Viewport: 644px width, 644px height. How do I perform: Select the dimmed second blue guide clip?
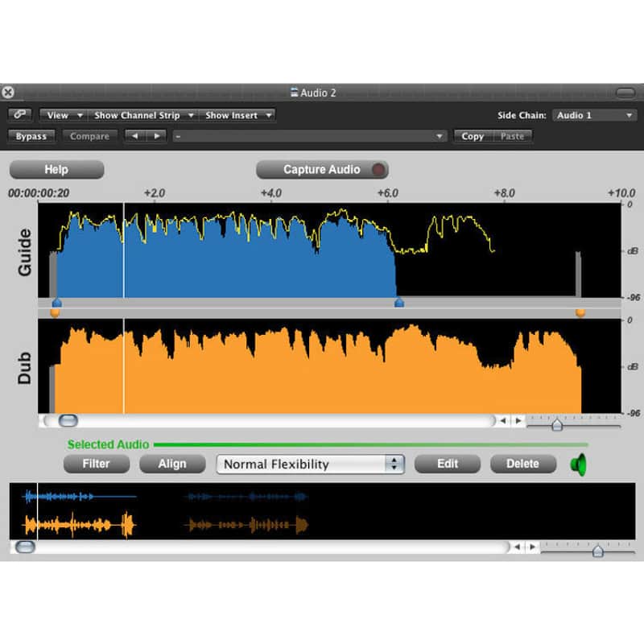(x=246, y=497)
